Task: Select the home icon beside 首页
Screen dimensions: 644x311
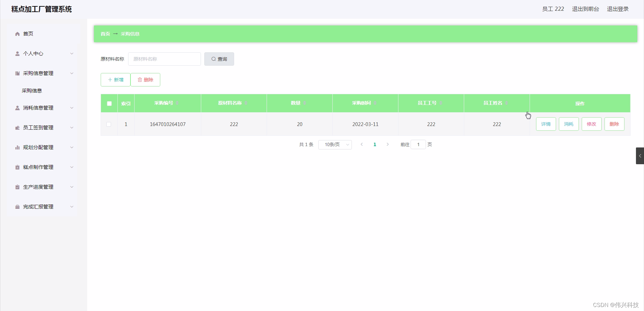Action: click(x=17, y=34)
